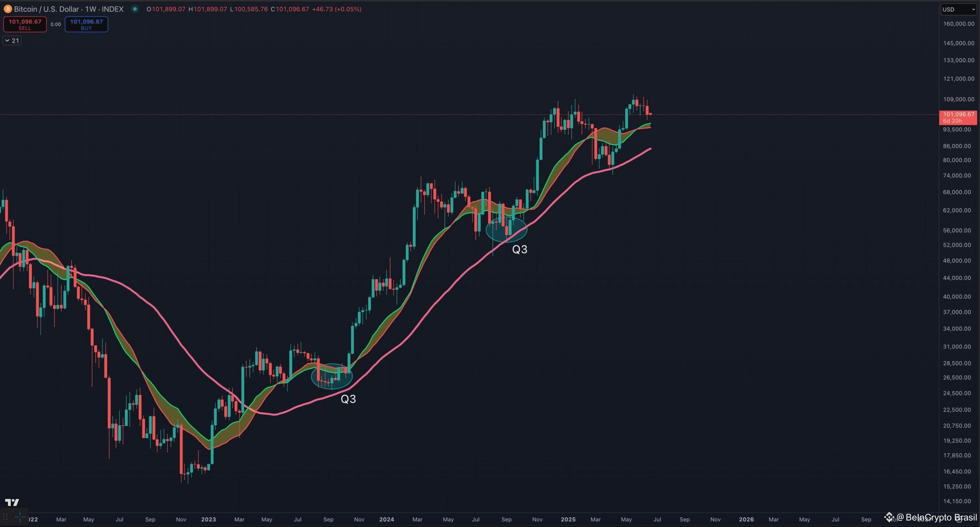Open the USD currency dropdown
The height and width of the screenshot is (527, 980).
(x=959, y=10)
